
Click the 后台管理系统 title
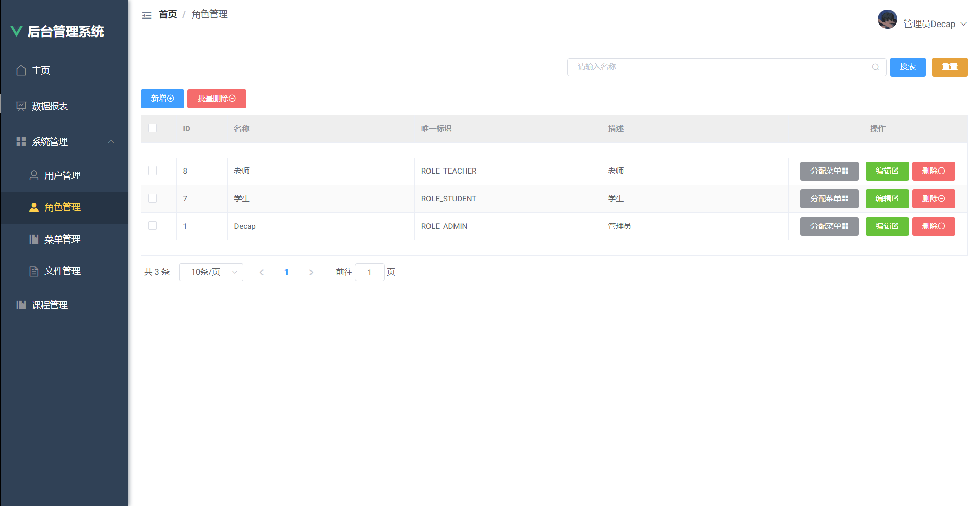pyautogui.click(x=65, y=32)
